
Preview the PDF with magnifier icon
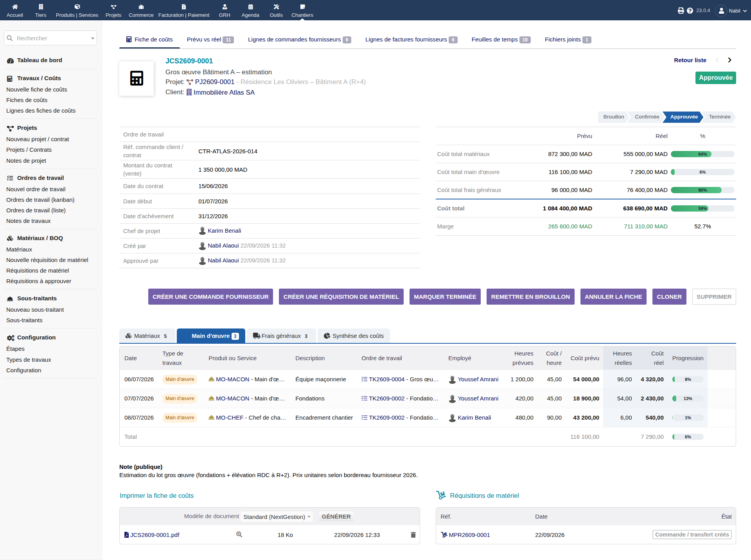pos(239,535)
